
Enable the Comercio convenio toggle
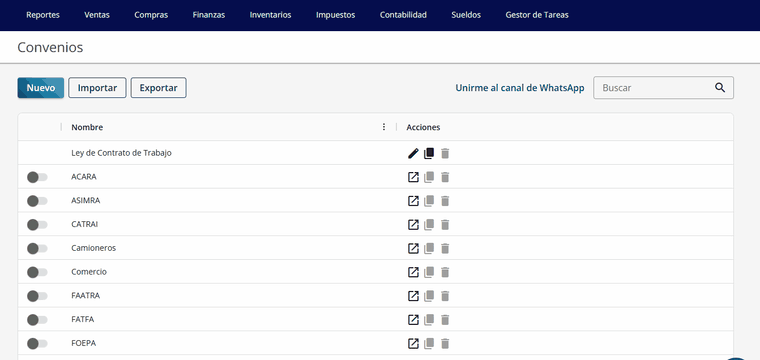[37, 272]
